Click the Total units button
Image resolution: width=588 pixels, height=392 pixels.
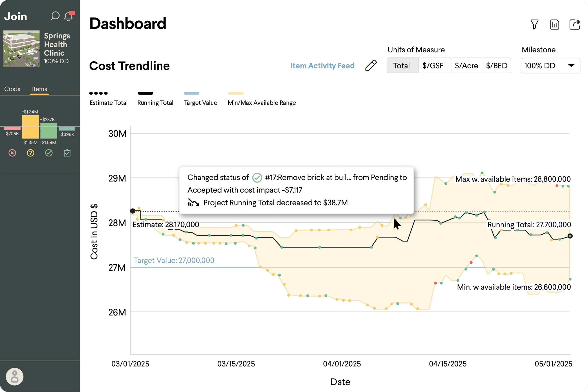tap(402, 65)
